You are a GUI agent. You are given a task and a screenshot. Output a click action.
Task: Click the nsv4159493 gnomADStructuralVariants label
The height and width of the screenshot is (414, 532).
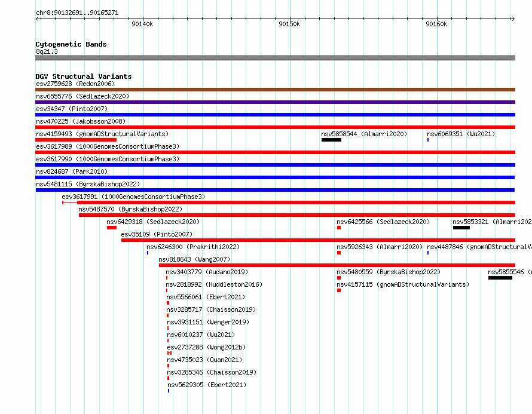coord(102,134)
